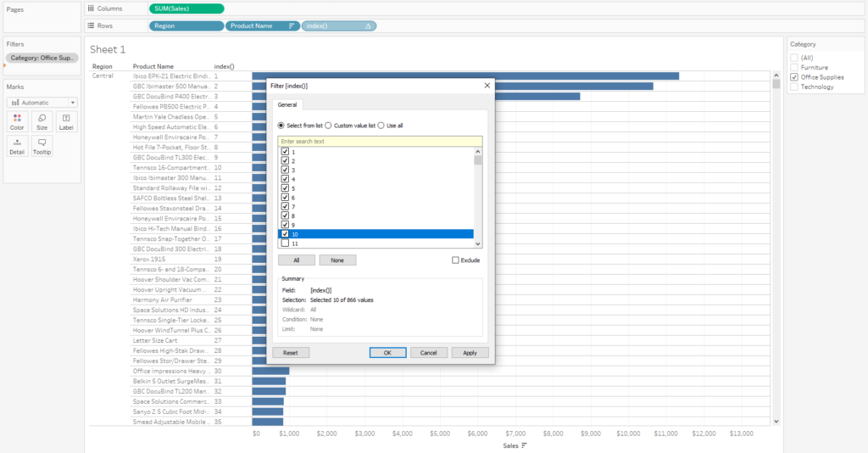Select the Category: Office Sup.. filter pill
868x453 pixels.
pos(42,58)
